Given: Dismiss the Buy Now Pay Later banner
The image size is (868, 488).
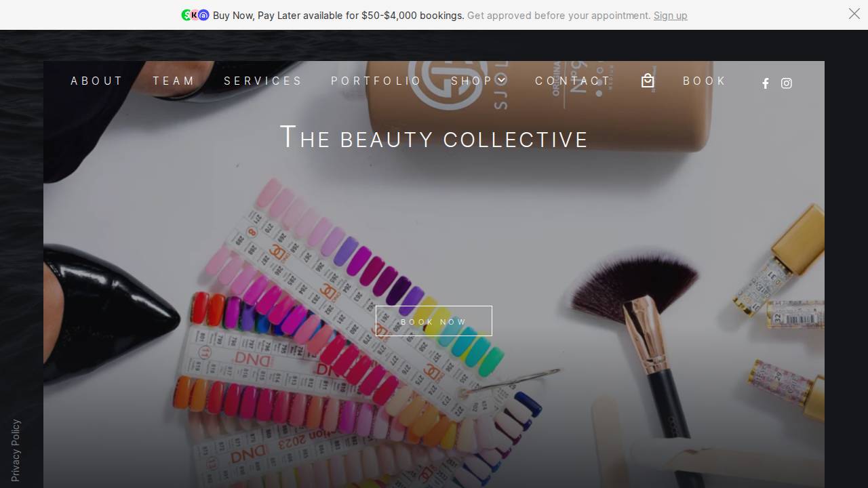Looking at the screenshot, I should tap(854, 14).
